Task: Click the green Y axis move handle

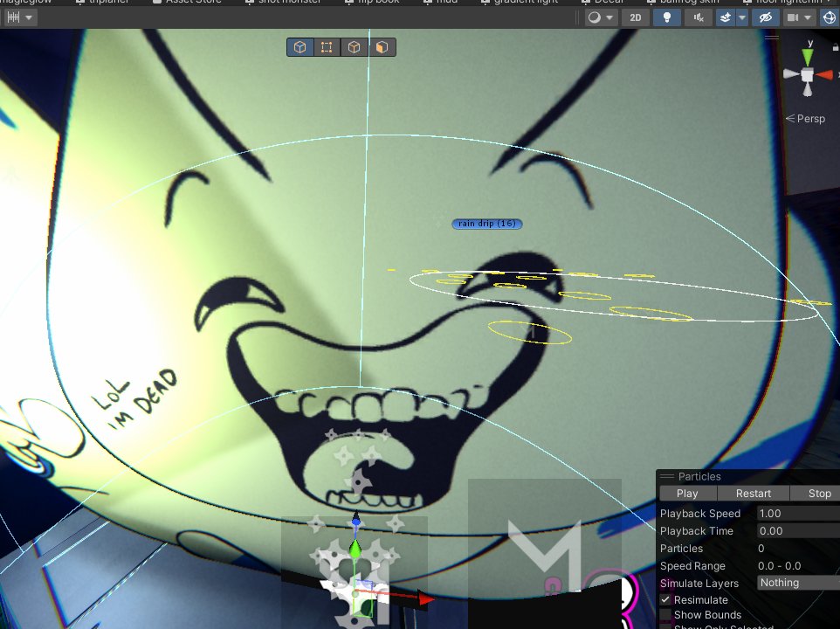Action: pos(355,550)
